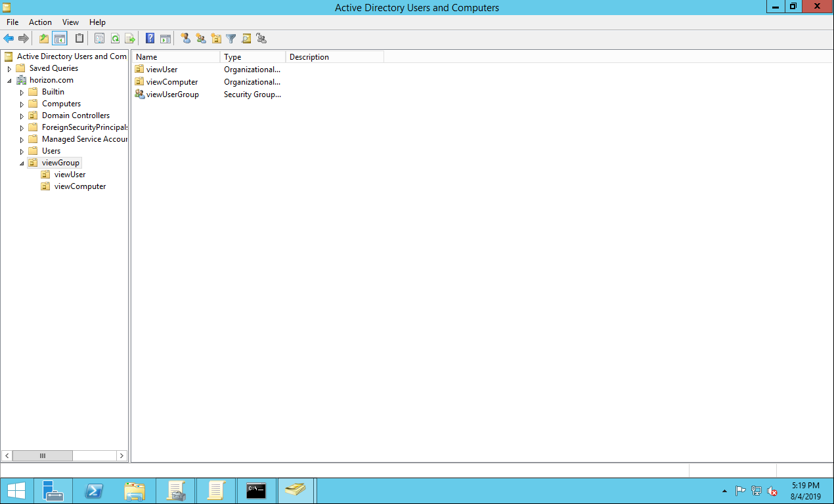This screenshot has height=504, width=834.
Task: Create new organizational unit toolbar icon
Action: (216, 39)
